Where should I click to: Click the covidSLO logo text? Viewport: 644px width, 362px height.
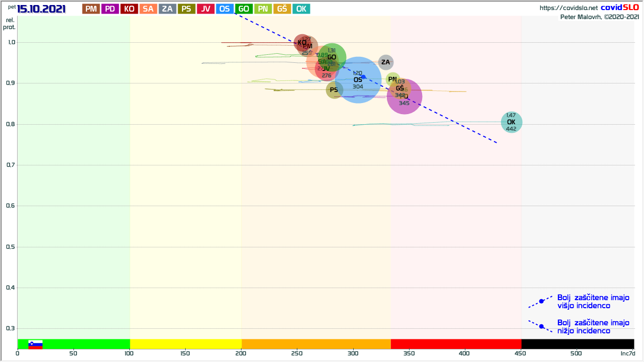coord(619,8)
